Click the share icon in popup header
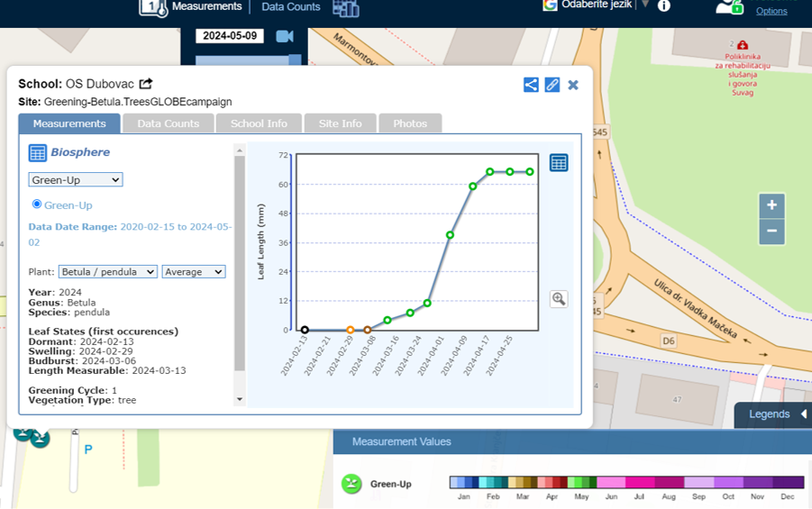 coord(531,85)
